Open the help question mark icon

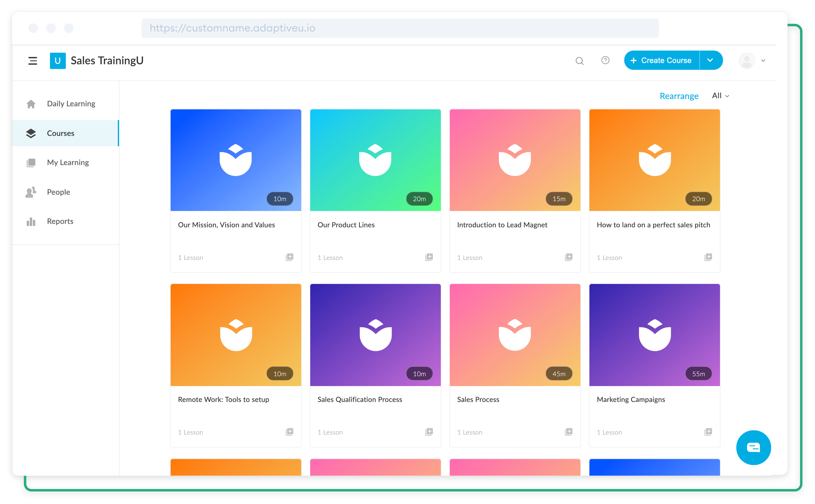[x=605, y=60]
